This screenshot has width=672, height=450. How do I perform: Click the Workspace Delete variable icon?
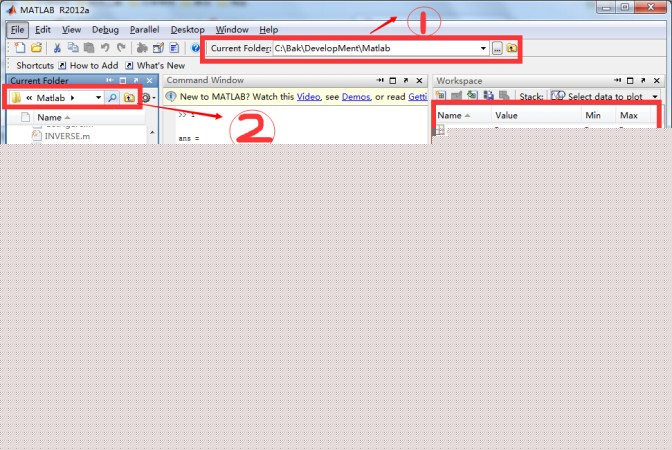click(x=504, y=95)
